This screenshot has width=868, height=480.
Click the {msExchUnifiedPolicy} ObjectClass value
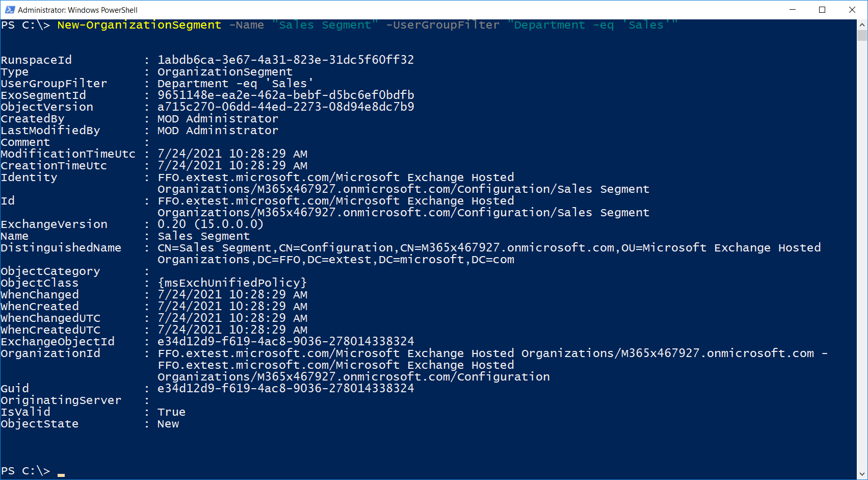click(x=232, y=283)
